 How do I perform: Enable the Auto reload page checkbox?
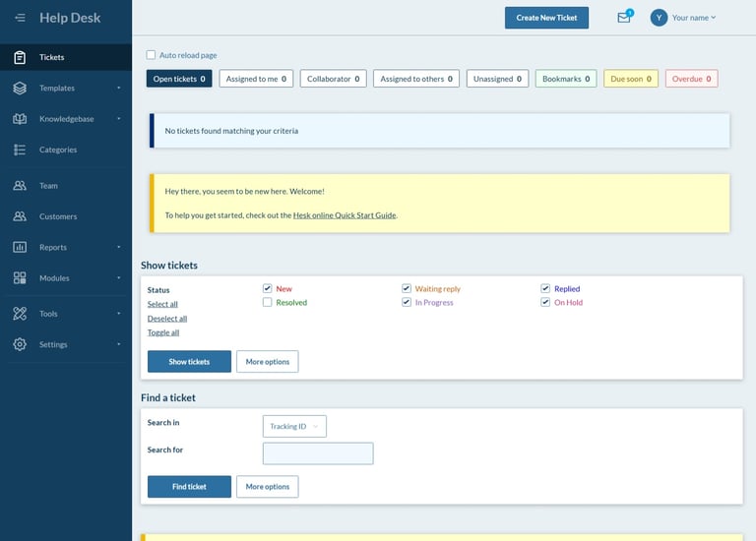(x=152, y=55)
